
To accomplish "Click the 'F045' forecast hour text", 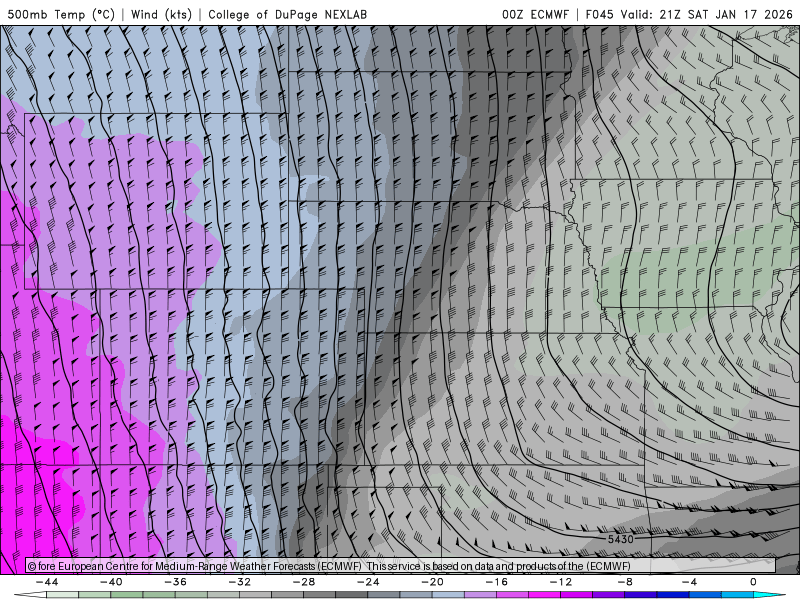I will (599, 14).
